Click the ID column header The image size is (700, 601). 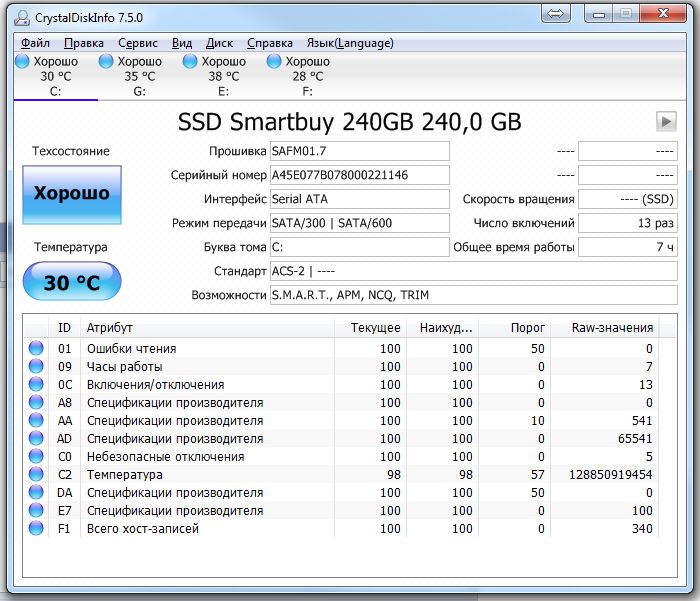coord(64,328)
